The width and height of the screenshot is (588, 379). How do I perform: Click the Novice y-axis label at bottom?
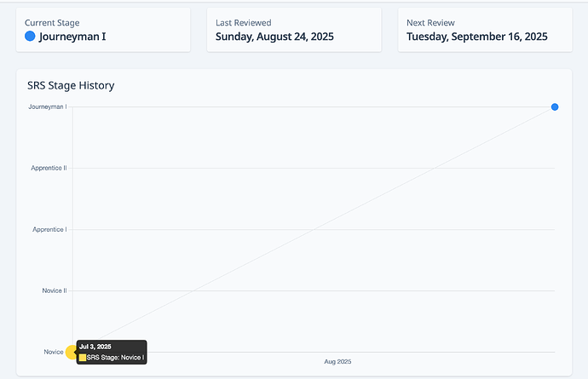pos(53,352)
